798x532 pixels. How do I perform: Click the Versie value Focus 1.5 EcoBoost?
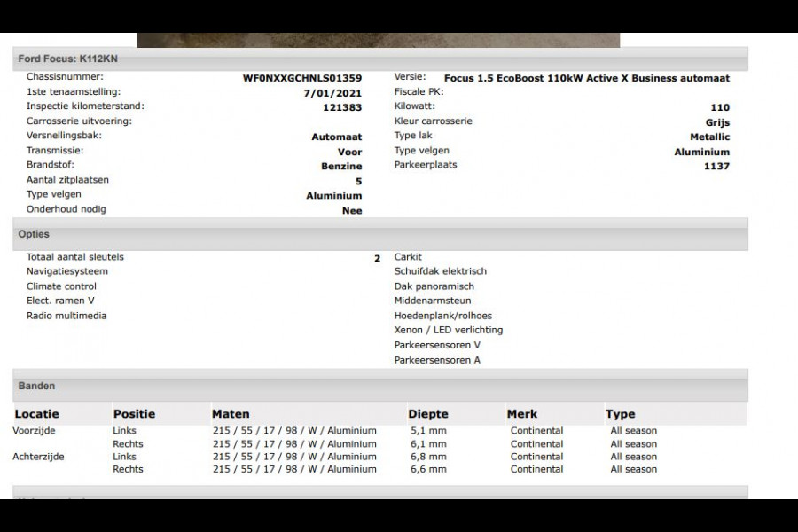[586, 78]
